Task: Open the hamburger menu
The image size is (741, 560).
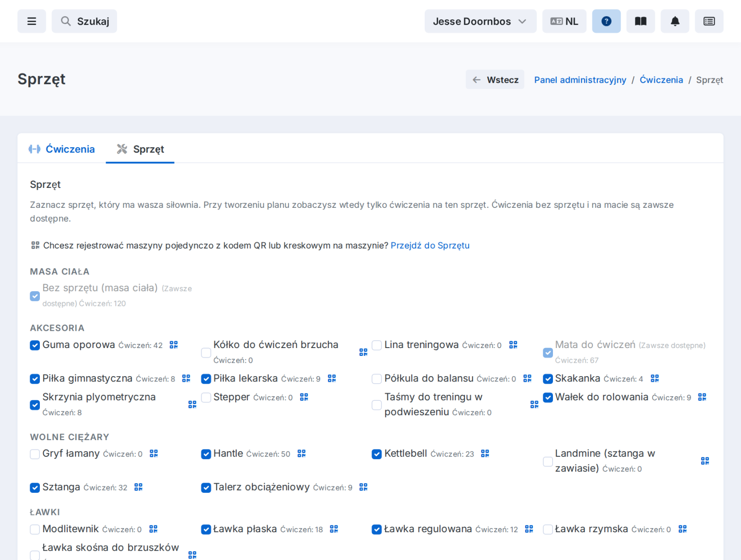Action: coord(31,21)
